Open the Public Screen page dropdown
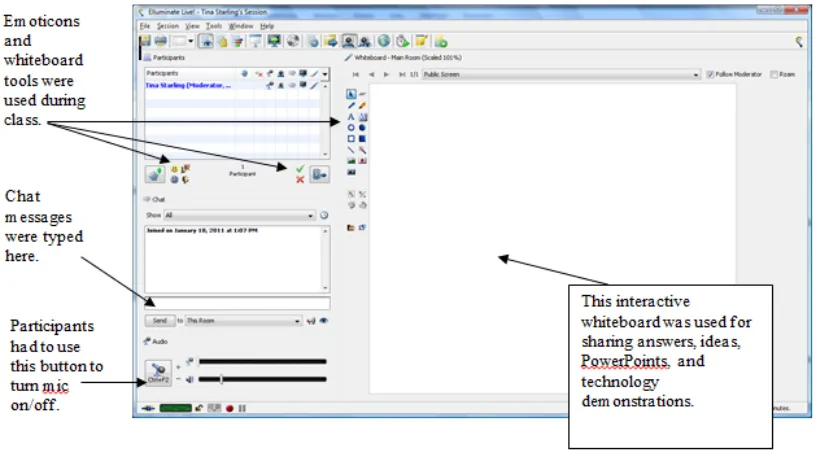This screenshot has height=450, width=818. [561, 75]
